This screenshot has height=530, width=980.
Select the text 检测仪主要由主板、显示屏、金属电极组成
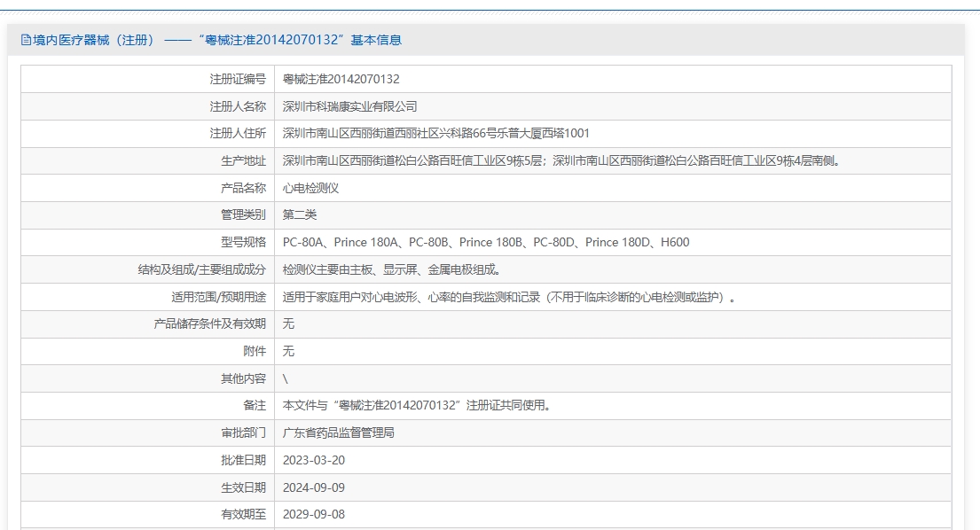click(x=392, y=269)
